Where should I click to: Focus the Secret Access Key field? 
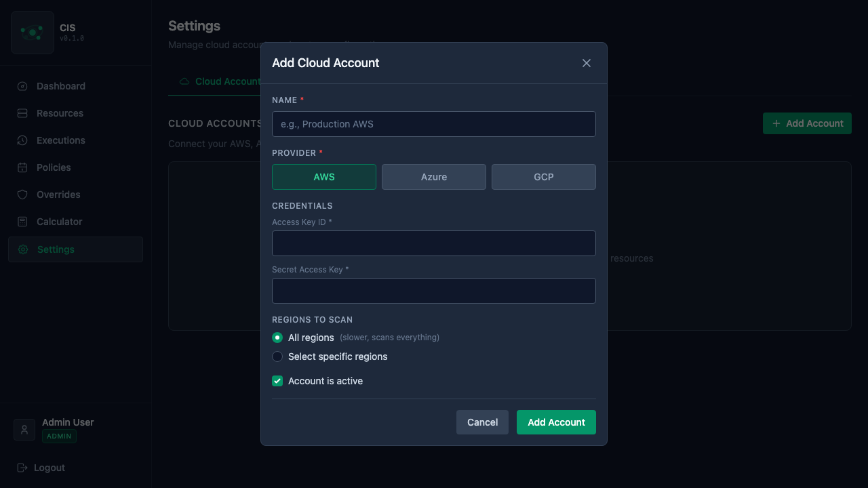pyautogui.click(x=434, y=291)
